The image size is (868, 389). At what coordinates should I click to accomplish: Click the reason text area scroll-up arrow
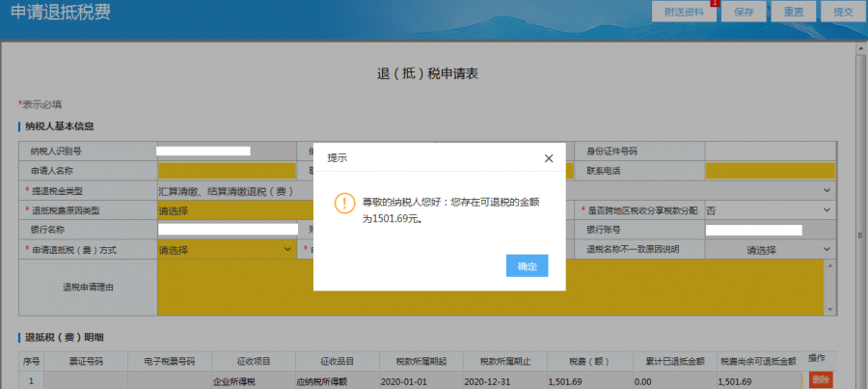tap(829, 265)
